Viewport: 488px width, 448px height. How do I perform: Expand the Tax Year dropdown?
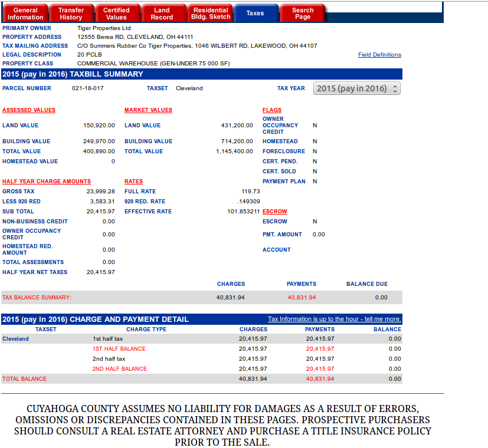point(356,88)
